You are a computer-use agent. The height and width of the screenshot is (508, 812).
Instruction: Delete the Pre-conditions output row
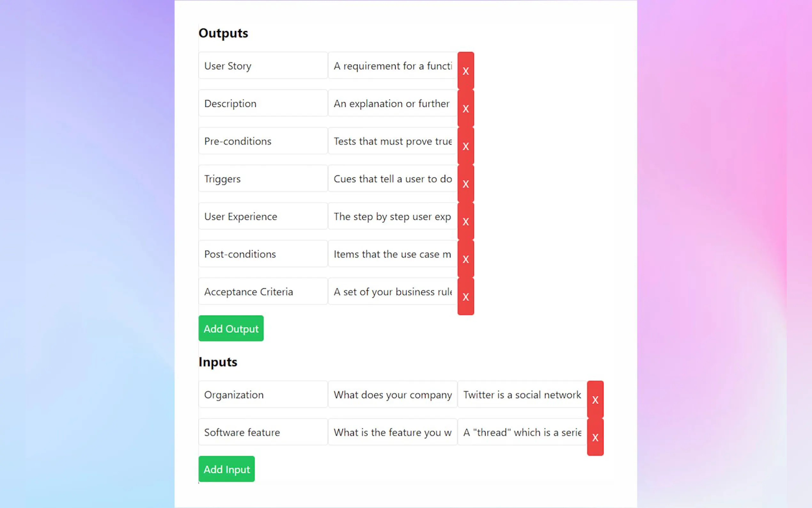tap(465, 146)
